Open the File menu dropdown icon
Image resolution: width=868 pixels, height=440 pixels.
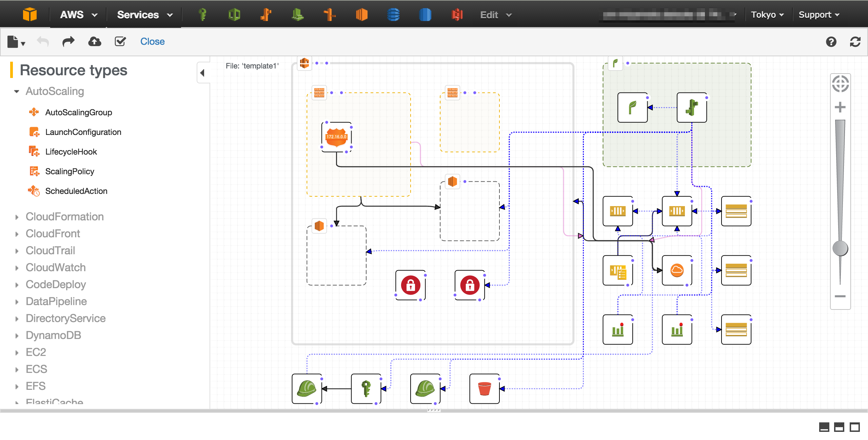[16, 42]
